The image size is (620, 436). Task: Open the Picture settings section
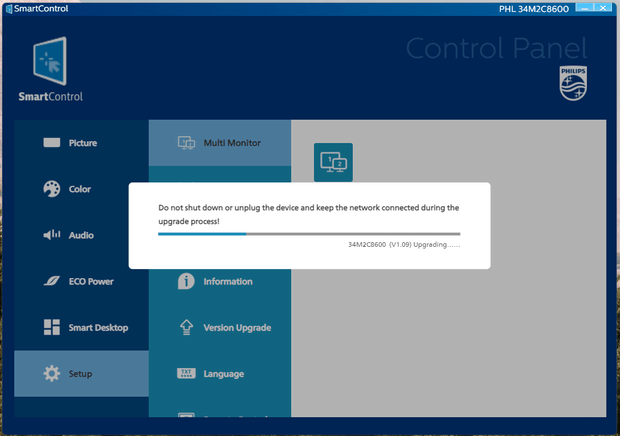point(81,143)
